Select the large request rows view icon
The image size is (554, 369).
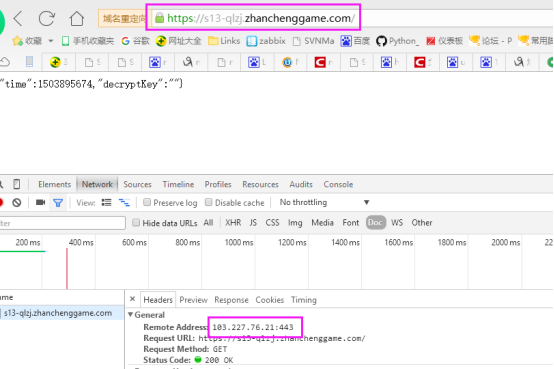click(106, 203)
